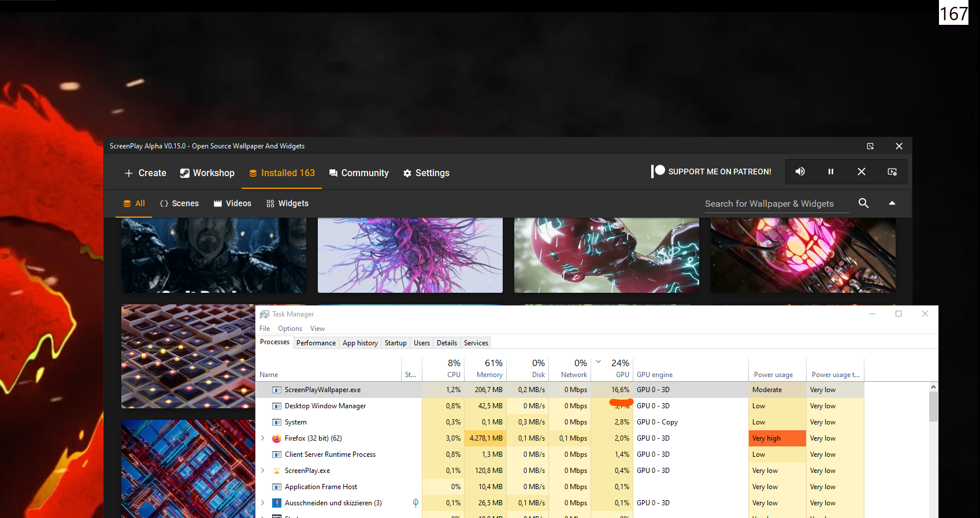Click the Task Manager title bar icon

[x=265, y=314]
